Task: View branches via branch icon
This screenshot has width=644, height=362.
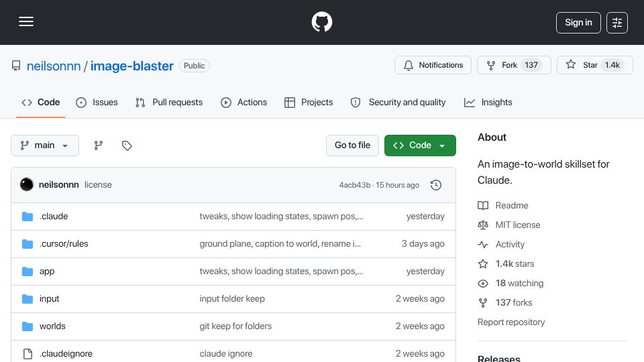Action: coord(98,145)
